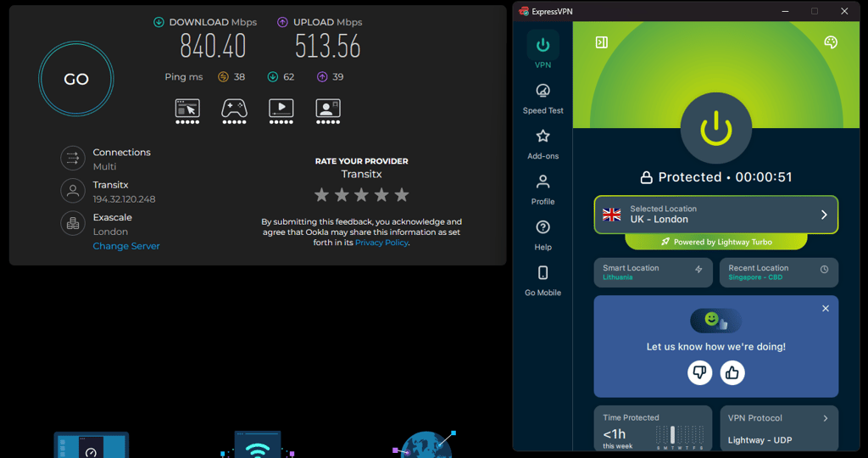Click the video chat performance icon

click(328, 111)
